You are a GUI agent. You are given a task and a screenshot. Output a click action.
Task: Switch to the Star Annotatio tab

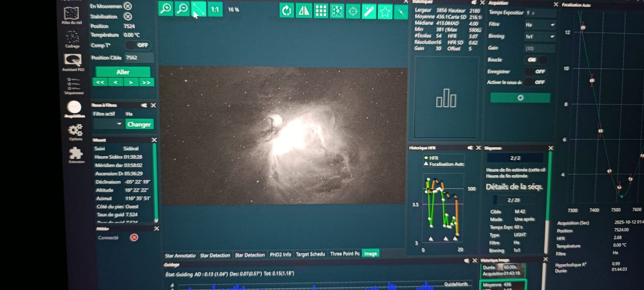pyautogui.click(x=180, y=255)
